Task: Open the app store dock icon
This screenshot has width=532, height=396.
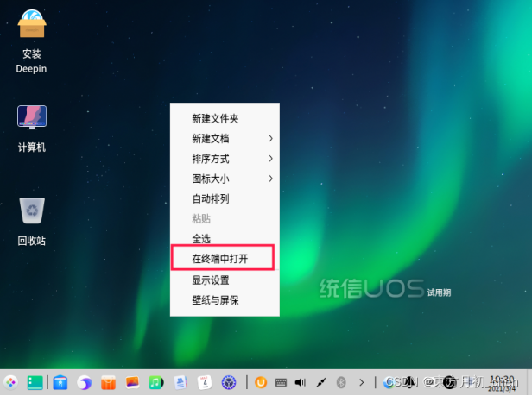Action: 108,383
